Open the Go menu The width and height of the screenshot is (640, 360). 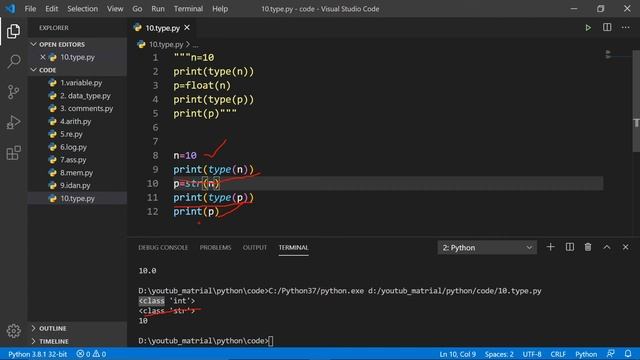137,9
